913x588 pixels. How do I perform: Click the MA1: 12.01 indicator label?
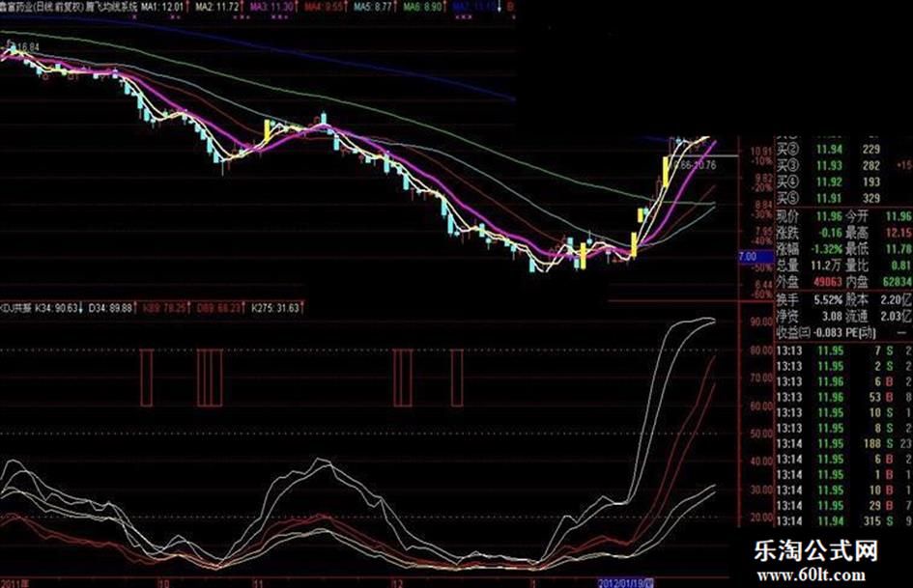tap(162, 8)
